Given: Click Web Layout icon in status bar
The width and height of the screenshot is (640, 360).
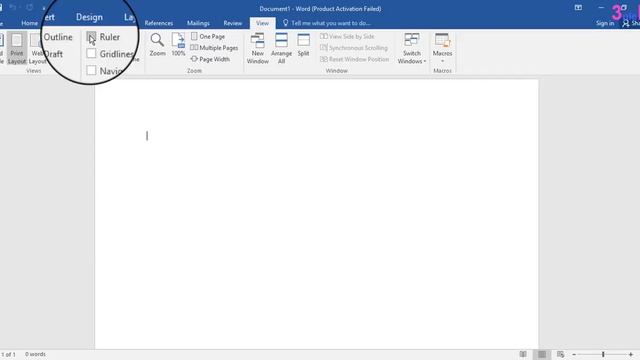Looking at the screenshot, I should [x=560, y=354].
